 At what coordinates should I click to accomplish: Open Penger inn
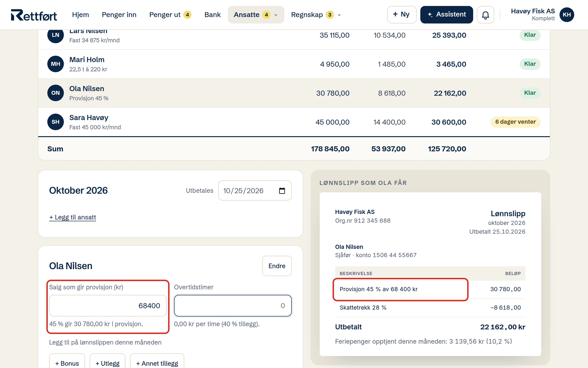(x=119, y=15)
